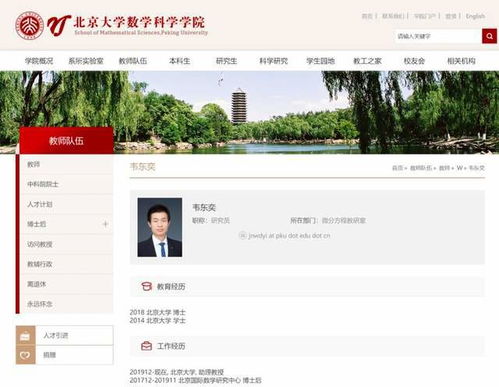
Task: Select 永远怀念 in the sidebar
Action: pos(67,304)
